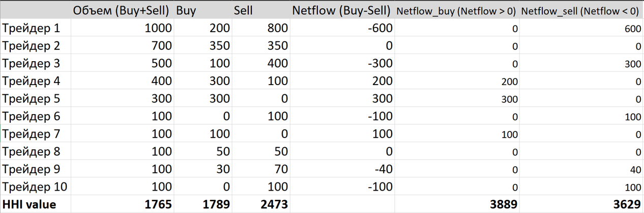Click the Объем (Buy+Sell) column header cell
Viewport: 644px width, 213px height.
coord(122,10)
